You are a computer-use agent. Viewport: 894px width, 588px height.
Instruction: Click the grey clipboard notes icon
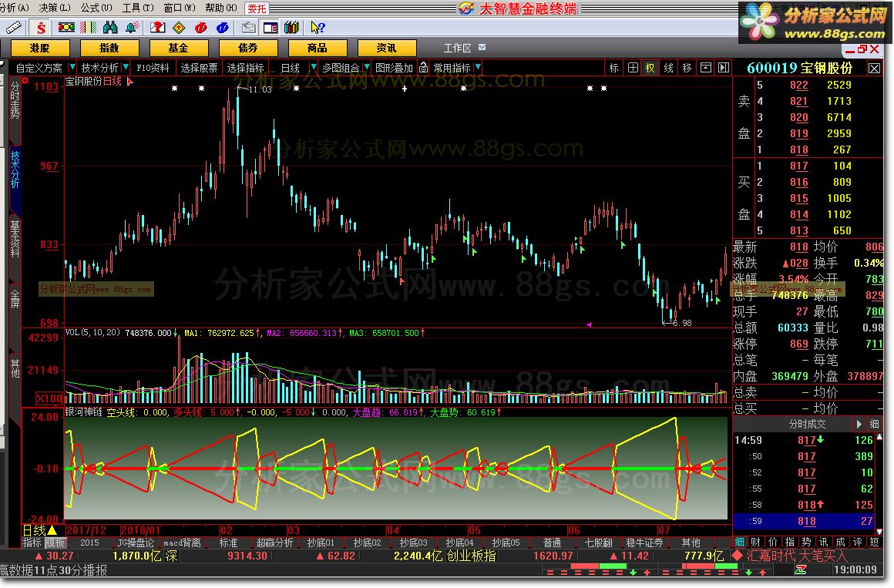click(248, 27)
